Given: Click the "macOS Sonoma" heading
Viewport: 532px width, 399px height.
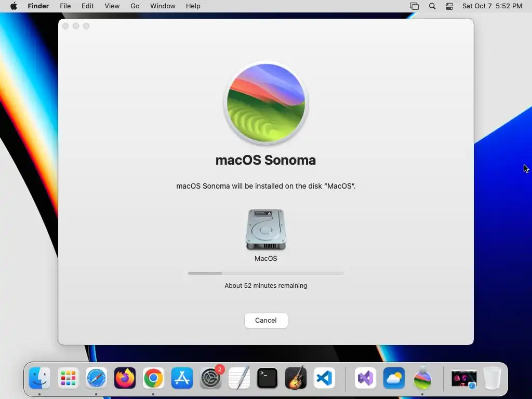Looking at the screenshot, I should click(x=265, y=160).
